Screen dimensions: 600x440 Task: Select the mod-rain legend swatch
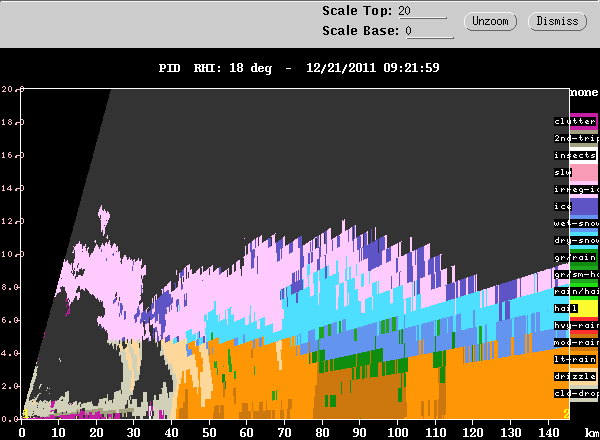pyautogui.click(x=584, y=342)
